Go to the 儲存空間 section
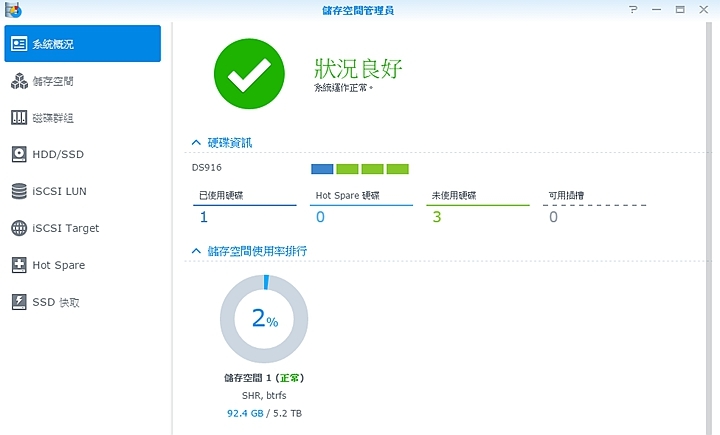720x435 pixels. pos(53,81)
